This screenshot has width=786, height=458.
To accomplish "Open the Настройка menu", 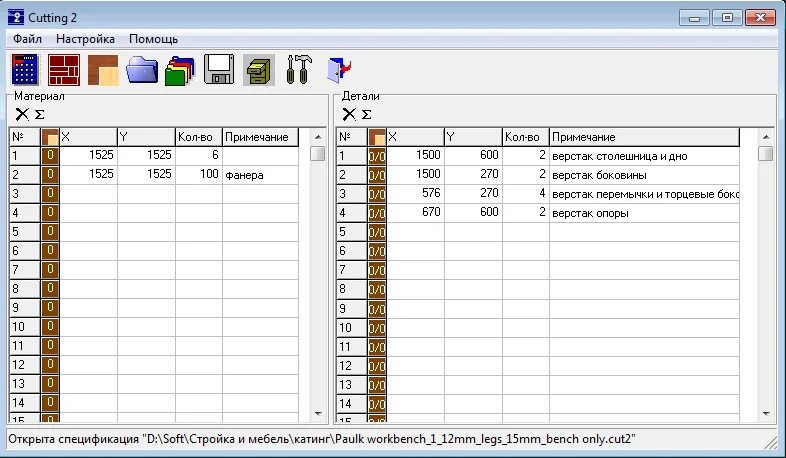I will (85, 39).
